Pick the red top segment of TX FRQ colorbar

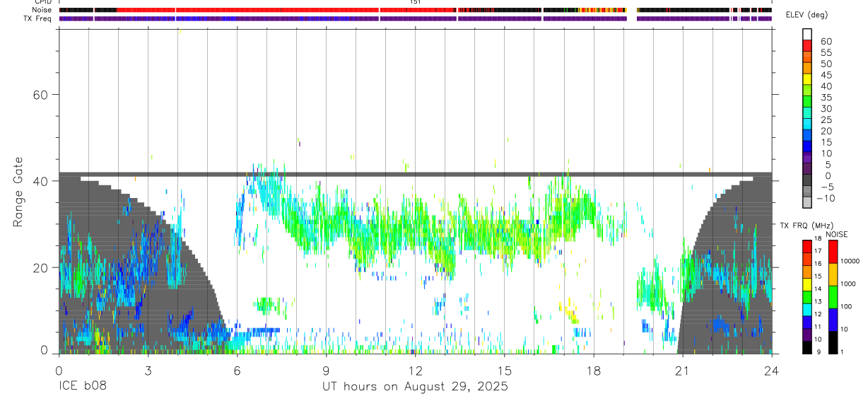click(807, 246)
